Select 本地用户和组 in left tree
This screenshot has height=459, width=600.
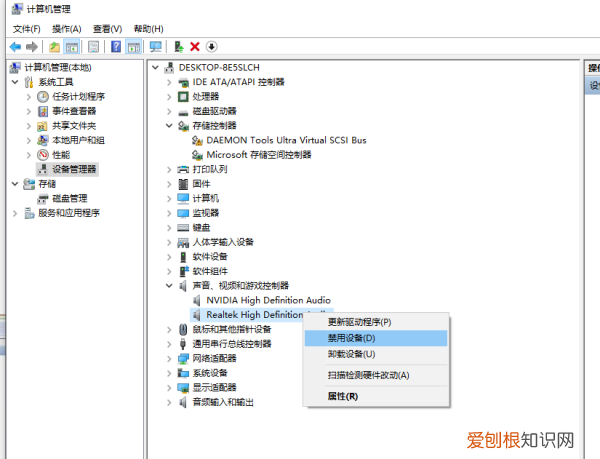[78, 140]
